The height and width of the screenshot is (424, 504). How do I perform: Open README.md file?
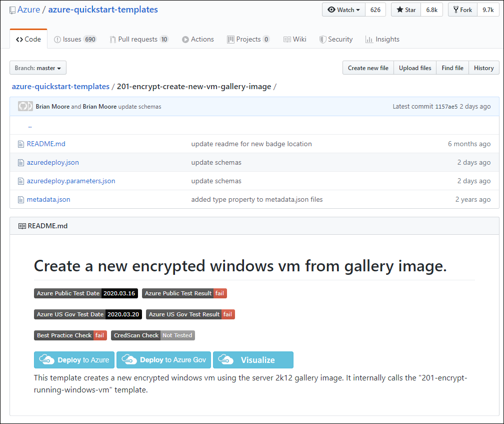tap(46, 144)
